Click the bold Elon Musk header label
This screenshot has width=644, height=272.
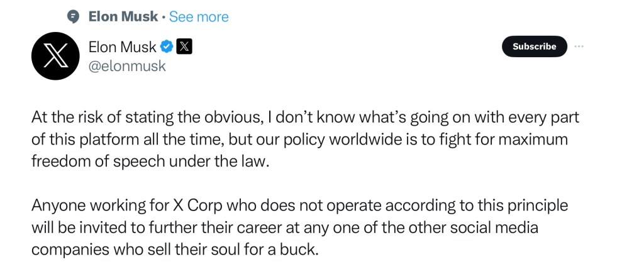[x=123, y=17]
